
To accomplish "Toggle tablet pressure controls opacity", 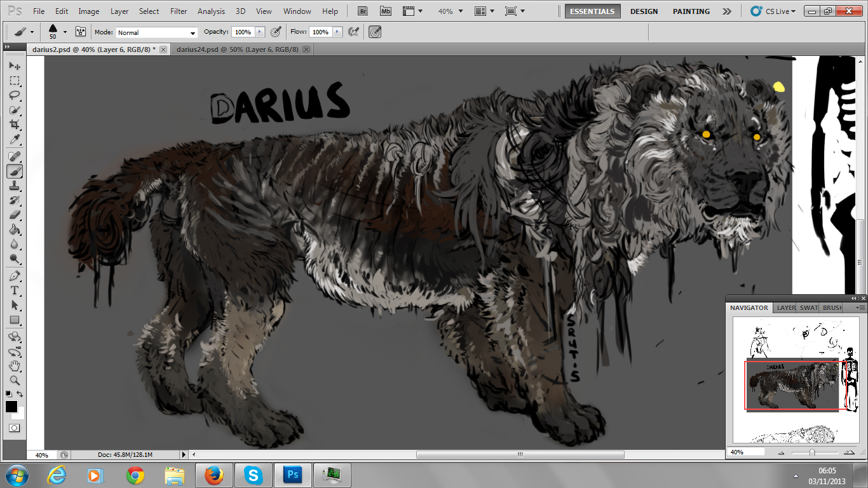I will point(276,32).
